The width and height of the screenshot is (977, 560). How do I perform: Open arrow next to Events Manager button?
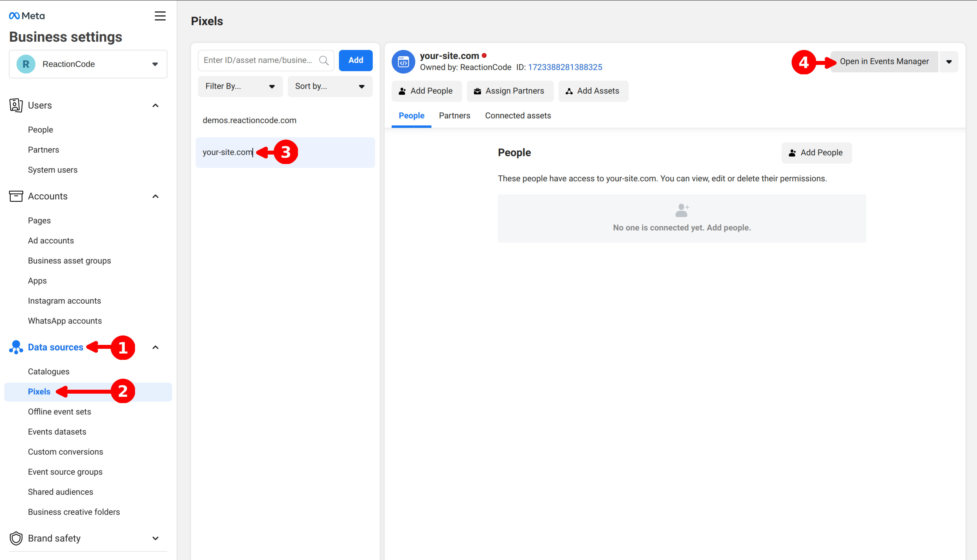coord(948,62)
